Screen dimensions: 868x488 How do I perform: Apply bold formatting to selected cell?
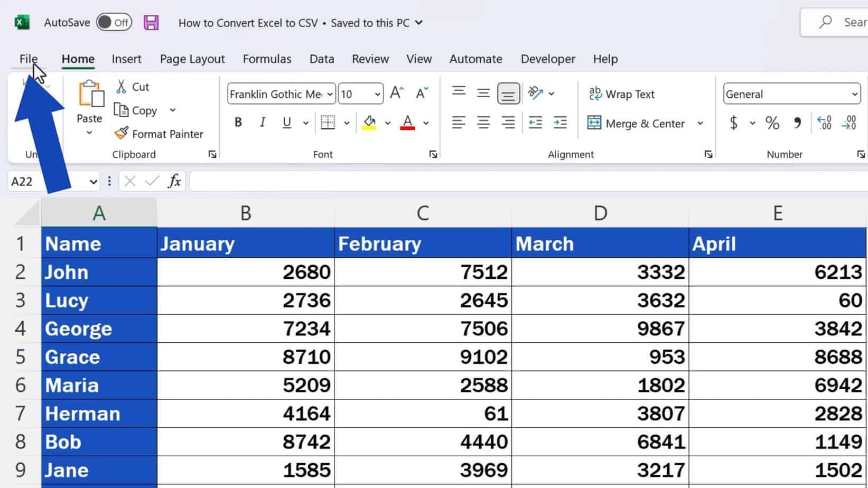[x=238, y=122]
